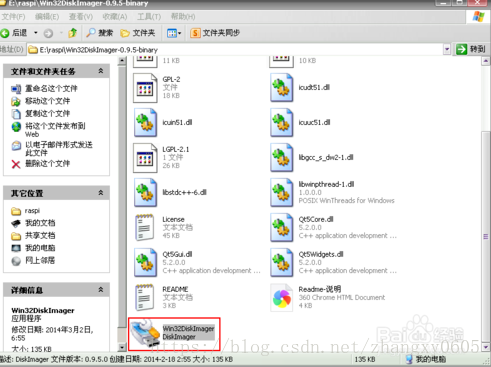This screenshot has height=367, width=491.
Task: Open the raspi folder link
Action: click(x=32, y=210)
